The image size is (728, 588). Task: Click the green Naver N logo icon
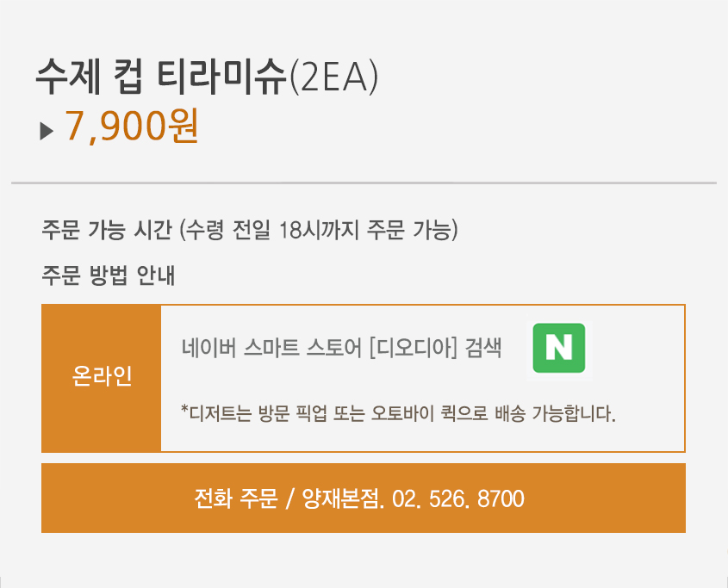[558, 348]
